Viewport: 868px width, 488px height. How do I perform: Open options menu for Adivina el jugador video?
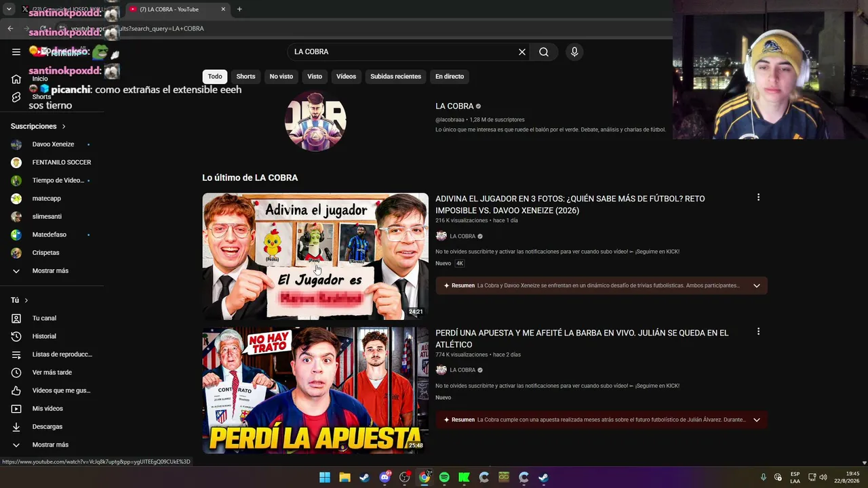758,197
